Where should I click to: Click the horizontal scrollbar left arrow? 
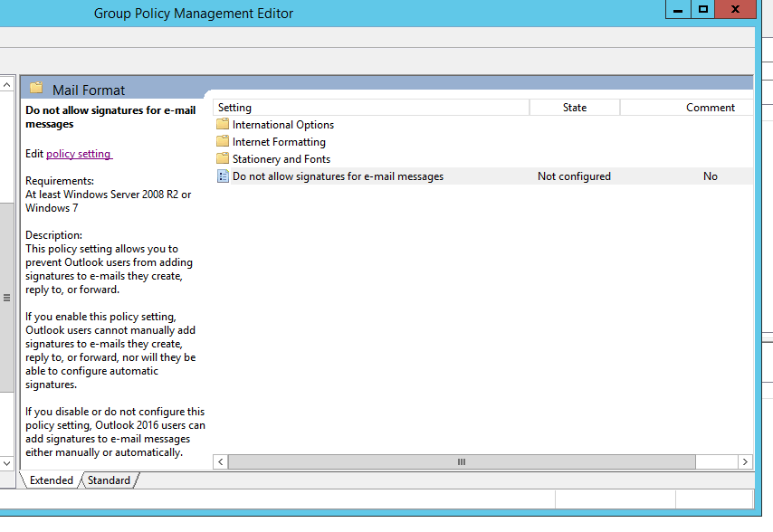(220, 461)
